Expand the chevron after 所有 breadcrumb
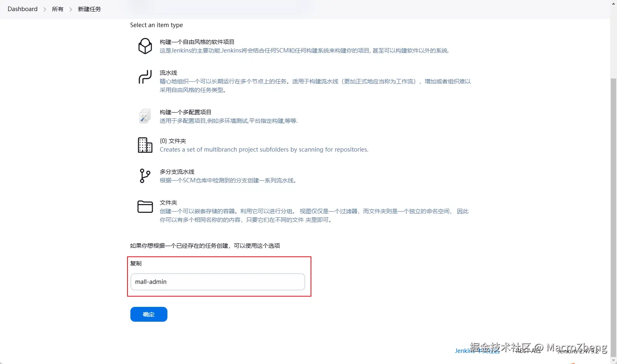 [70, 9]
